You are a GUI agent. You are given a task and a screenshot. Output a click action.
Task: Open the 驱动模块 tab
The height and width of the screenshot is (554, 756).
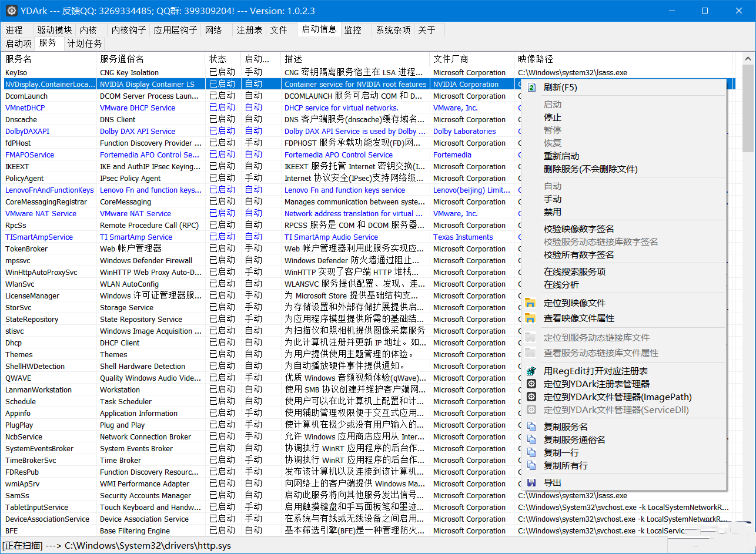55,30
